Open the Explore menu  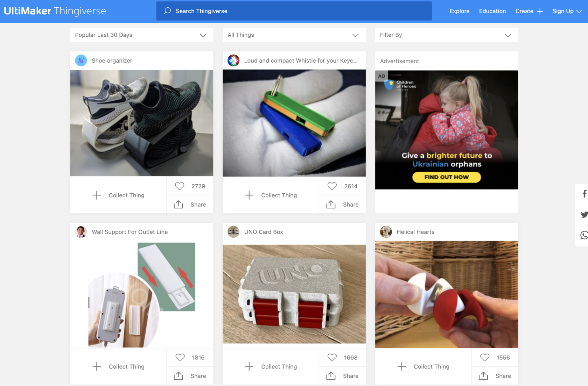(460, 11)
